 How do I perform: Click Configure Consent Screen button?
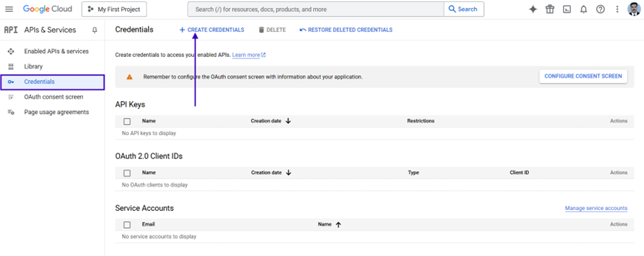pos(583,76)
